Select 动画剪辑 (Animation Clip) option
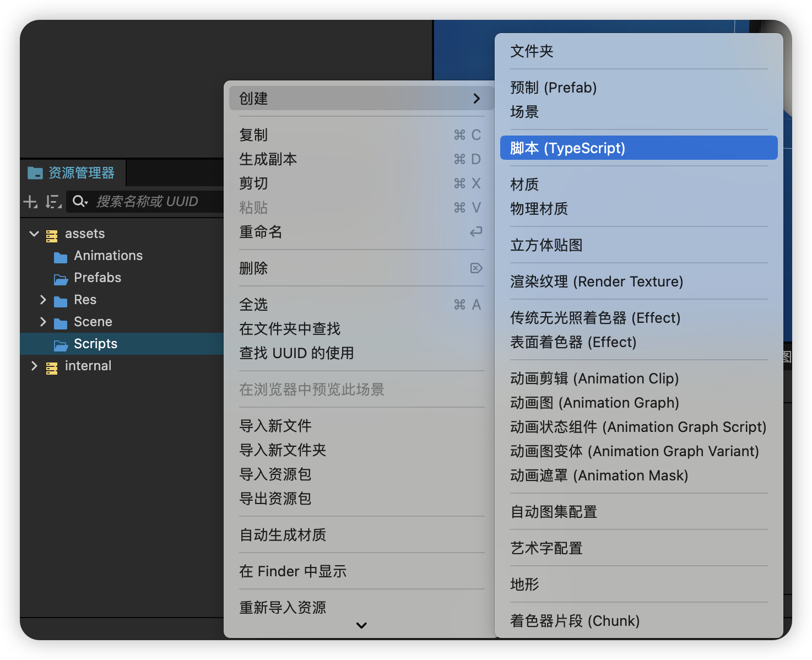 click(594, 378)
